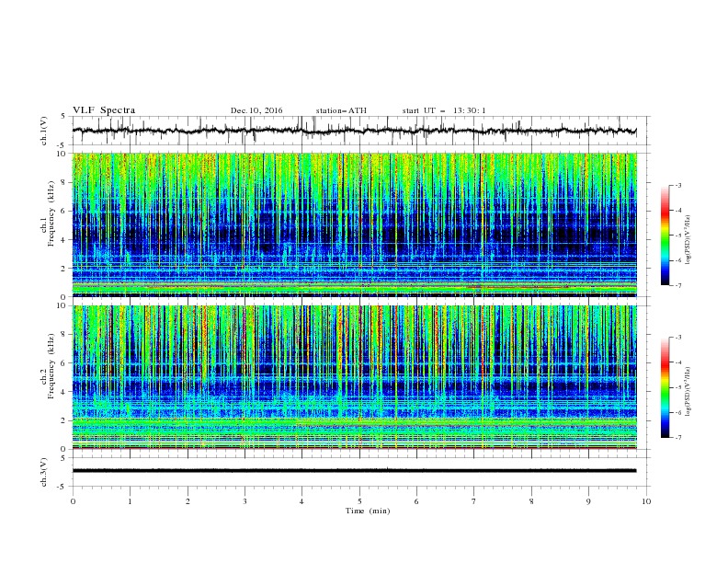Click the ch.2 Frequency (kHz) axis label
728x563 pixels.
[x=48, y=366]
